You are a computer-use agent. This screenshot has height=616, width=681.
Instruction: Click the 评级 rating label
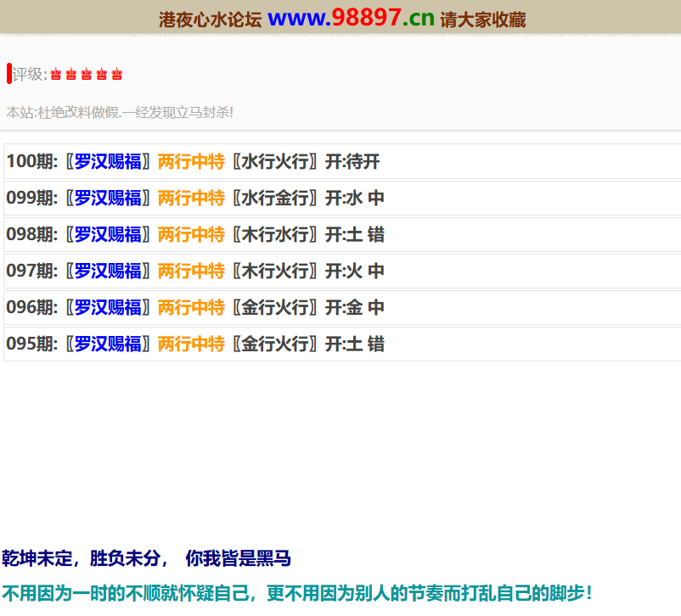pyautogui.click(x=29, y=75)
